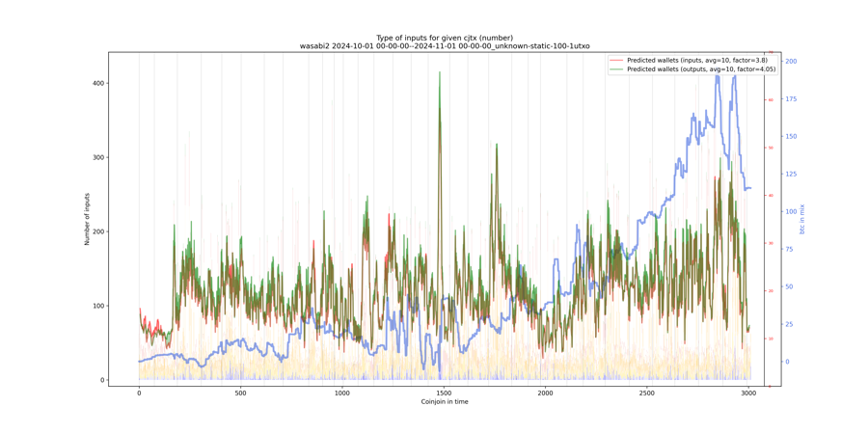Click the red inner-axis tick label 60

(x=771, y=100)
